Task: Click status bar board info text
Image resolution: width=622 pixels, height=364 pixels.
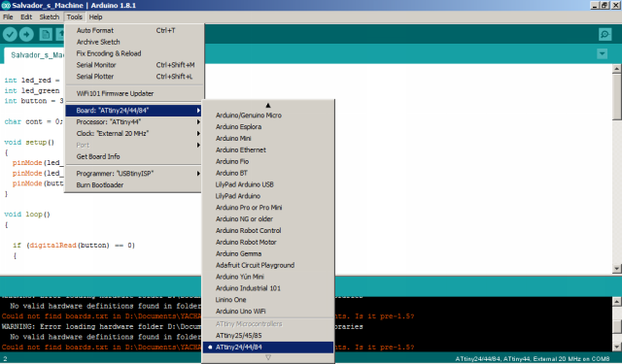Action: pos(533,359)
